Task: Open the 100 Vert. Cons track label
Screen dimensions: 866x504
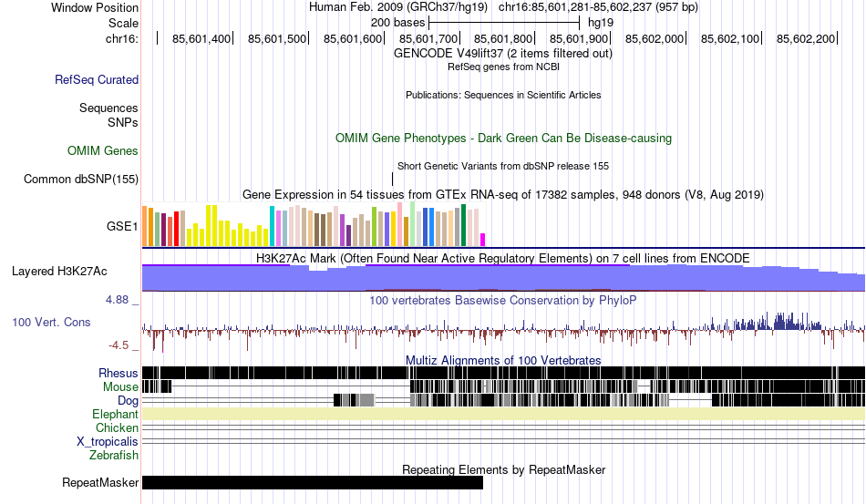Action: tap(51, 322)
